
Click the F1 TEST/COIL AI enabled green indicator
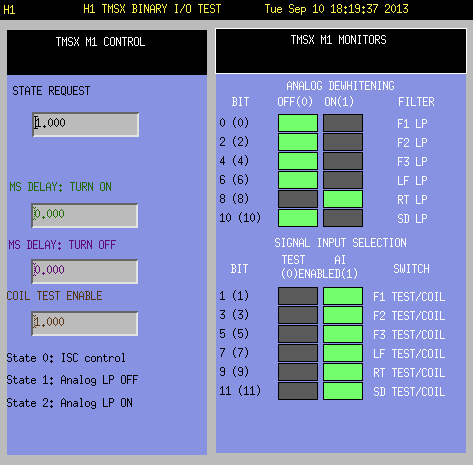(343, 296)
